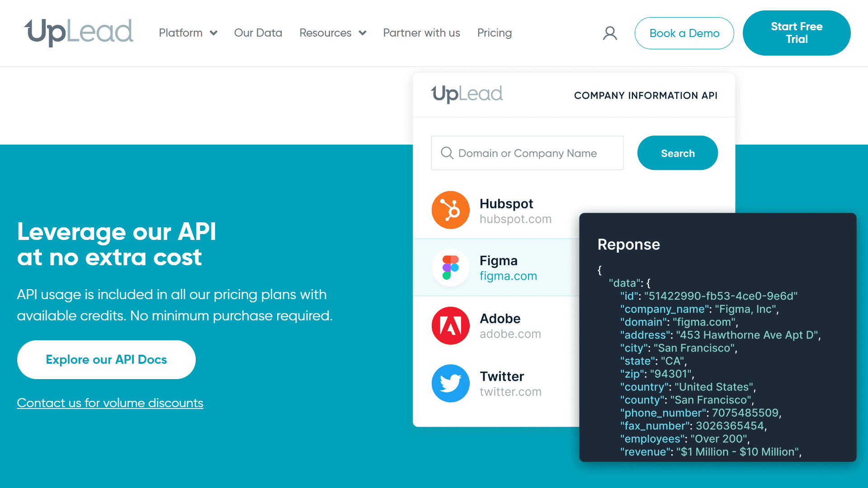Click the Search button
This screenshot has height=488, width=868.
pos(677,153)
